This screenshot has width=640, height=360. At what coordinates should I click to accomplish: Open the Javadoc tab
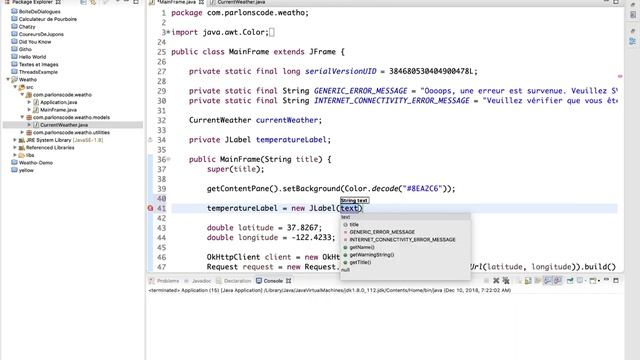[x=198, y=281]
